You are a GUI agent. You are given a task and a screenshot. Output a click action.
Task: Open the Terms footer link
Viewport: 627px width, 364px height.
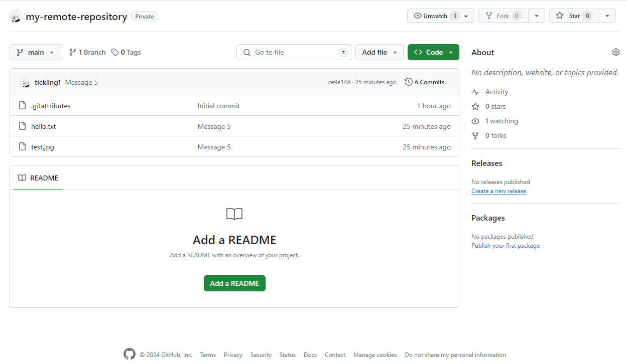click(208, 355)
